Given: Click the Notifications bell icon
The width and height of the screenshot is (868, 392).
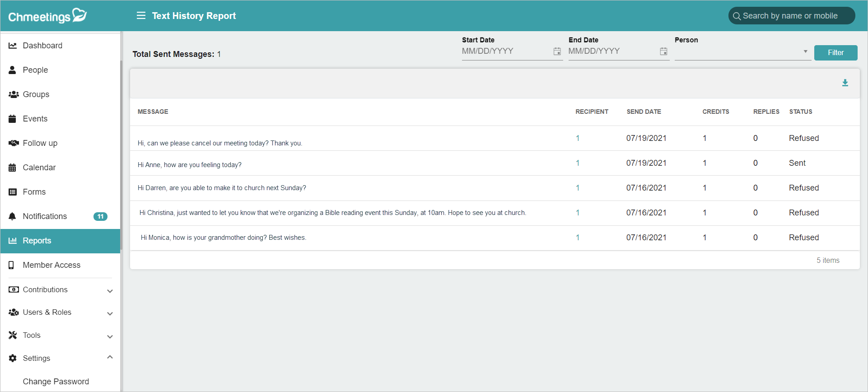Looking at the screenshot, I should pyautogui.click(x=13, y=216).
